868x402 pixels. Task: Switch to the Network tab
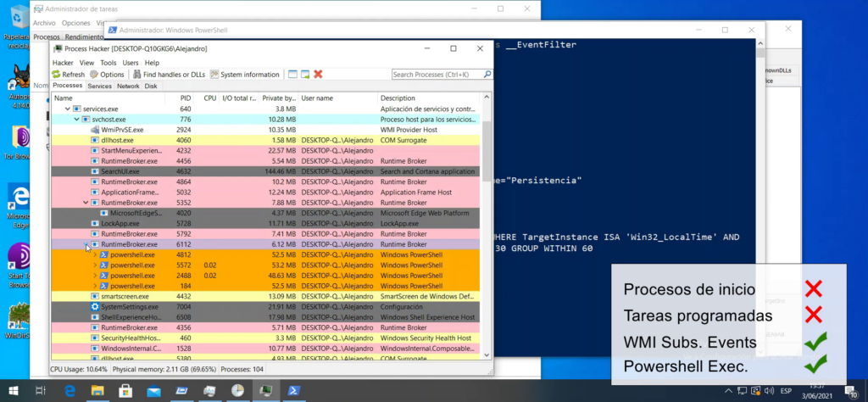[x=128, y=86]
